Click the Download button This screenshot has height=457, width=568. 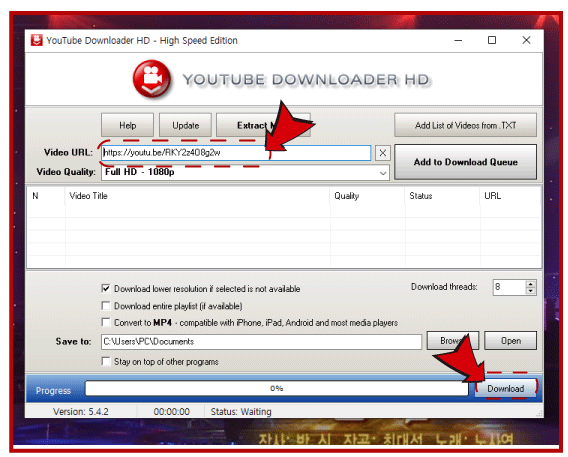click(505, 389)
